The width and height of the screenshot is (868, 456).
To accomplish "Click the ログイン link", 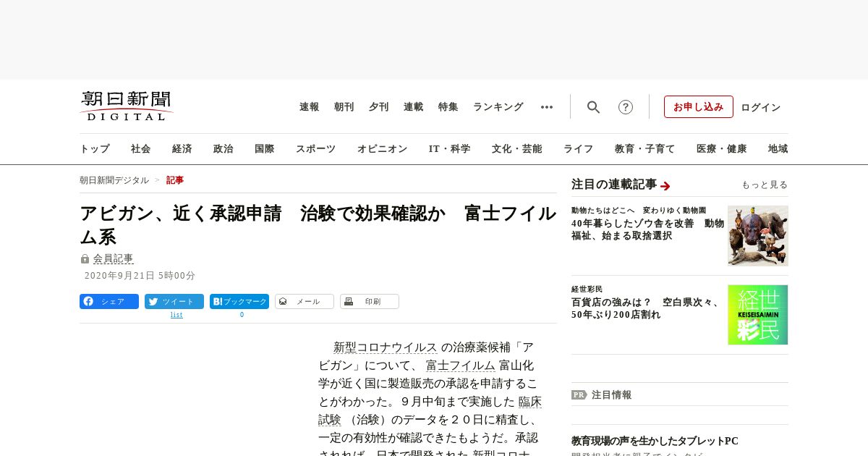I will [x=761, y=107].
